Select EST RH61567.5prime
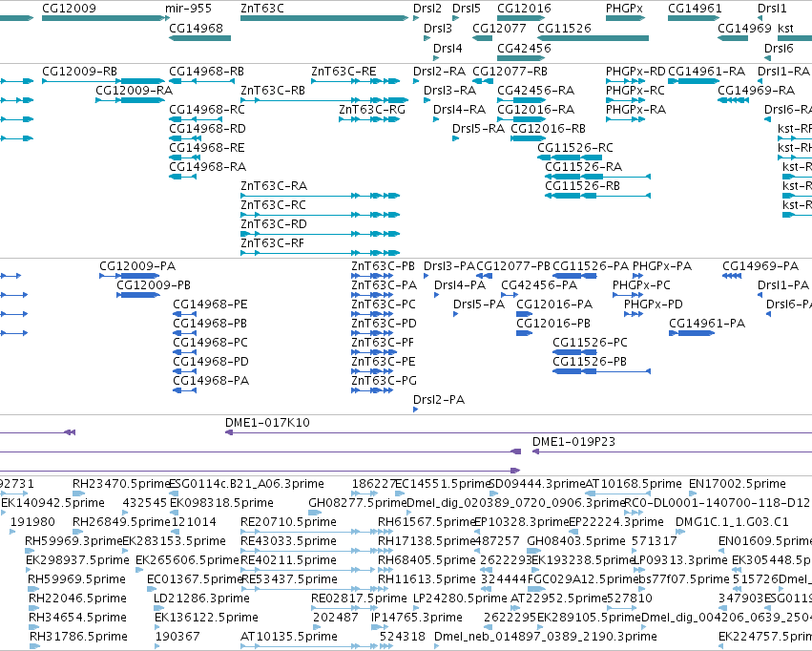Viewport: 812px width, 651px height. click(x=385, y=532)
